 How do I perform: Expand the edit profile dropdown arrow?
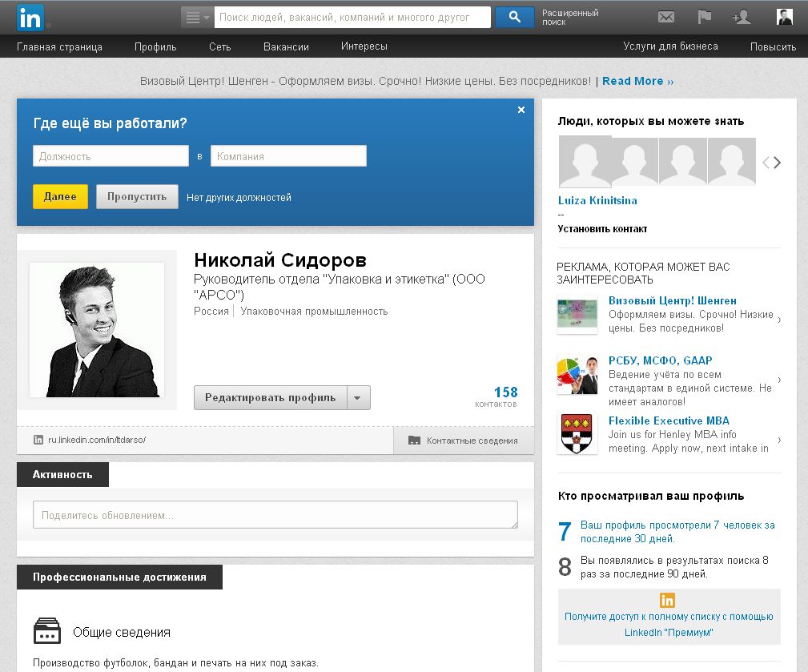358,397
